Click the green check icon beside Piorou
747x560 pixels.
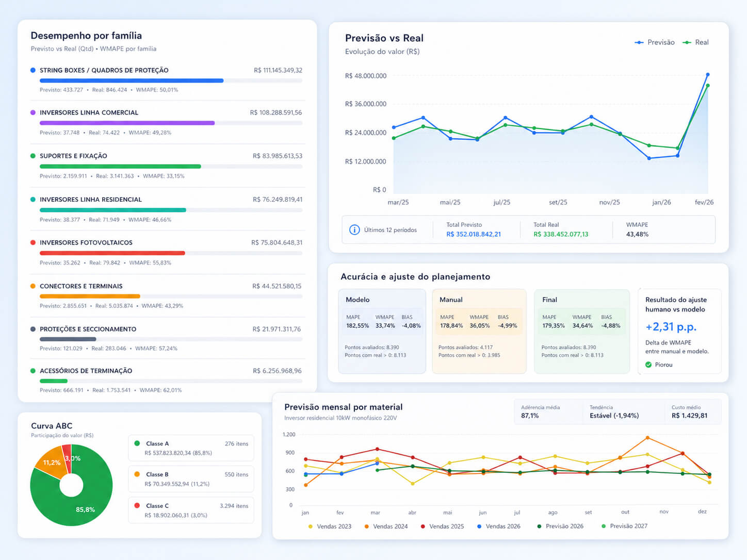[x=648, y=365]
